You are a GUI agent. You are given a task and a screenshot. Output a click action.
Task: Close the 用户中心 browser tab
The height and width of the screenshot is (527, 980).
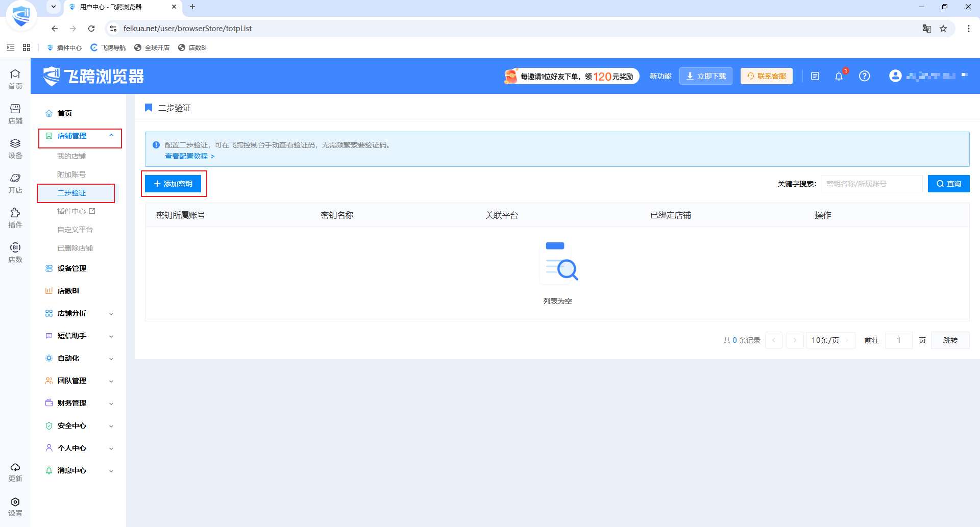click(174, 7)
